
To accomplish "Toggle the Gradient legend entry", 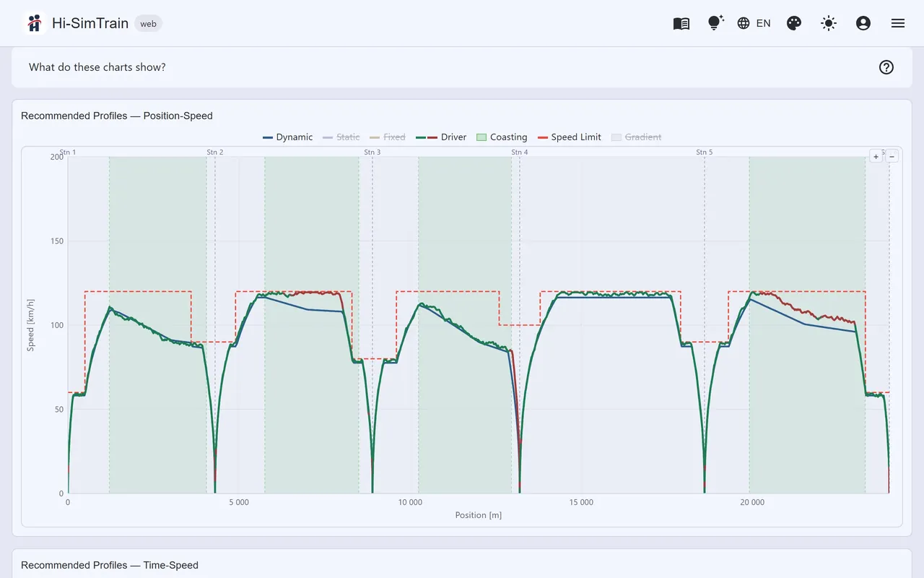I will pos(636,137).
